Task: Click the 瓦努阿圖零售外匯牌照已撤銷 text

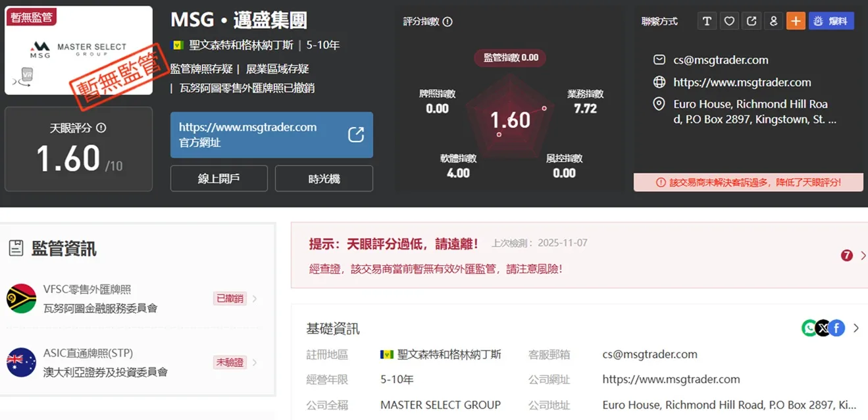Action: [x=247, y=88]
